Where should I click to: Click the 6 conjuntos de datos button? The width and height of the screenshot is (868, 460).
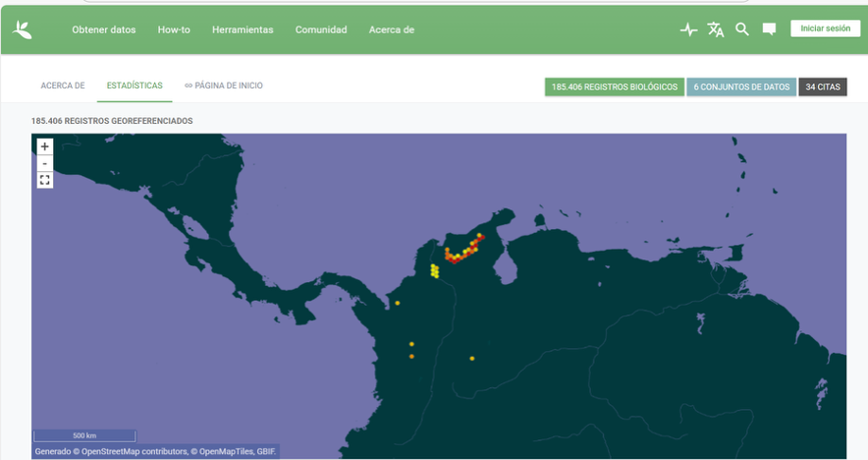[741, 86]
